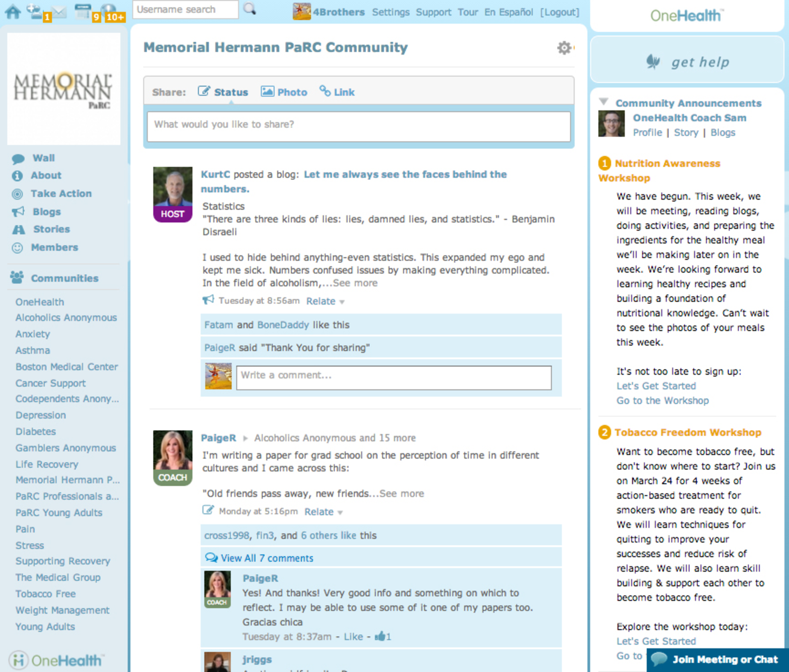Click the magnifying glass search icon
Image resolution: width=789 pixels, height=672 pixels.
point(249,9)
